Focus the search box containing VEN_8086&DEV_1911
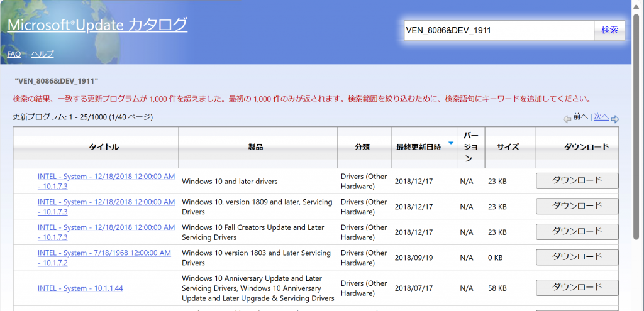Screen dimensions: 644x311 [499, 30]
